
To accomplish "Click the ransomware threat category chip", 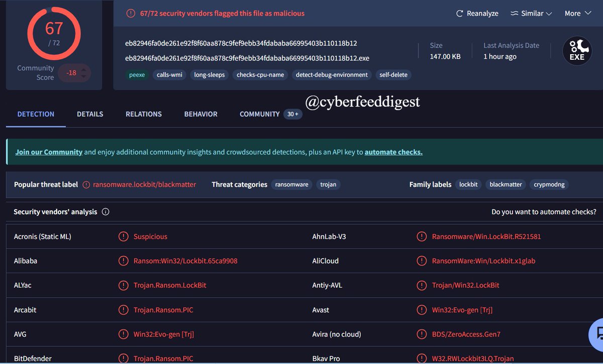I will pyautogui.click(x=292, y=184).
